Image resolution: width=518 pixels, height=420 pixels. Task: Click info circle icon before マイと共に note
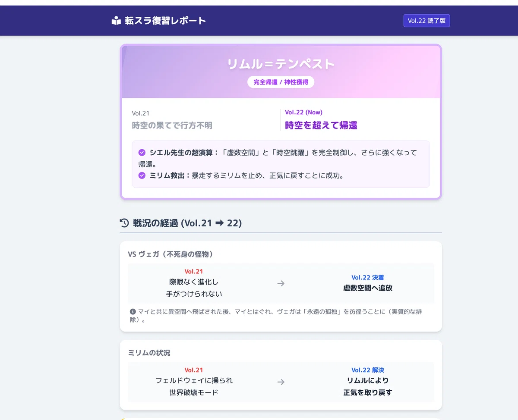click(x=133, y=311)
